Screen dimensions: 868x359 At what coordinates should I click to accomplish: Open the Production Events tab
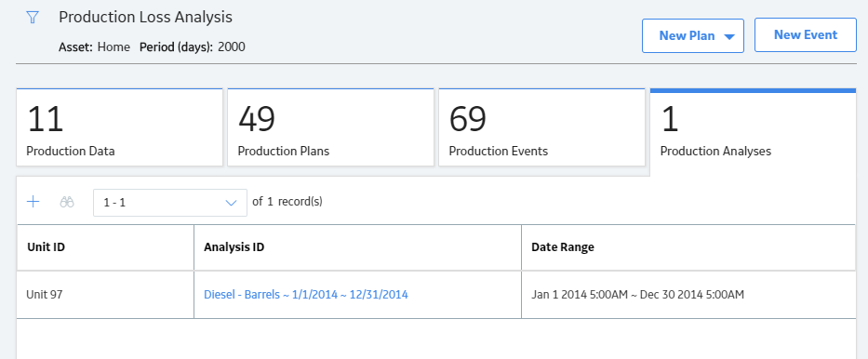click(542, 127)
